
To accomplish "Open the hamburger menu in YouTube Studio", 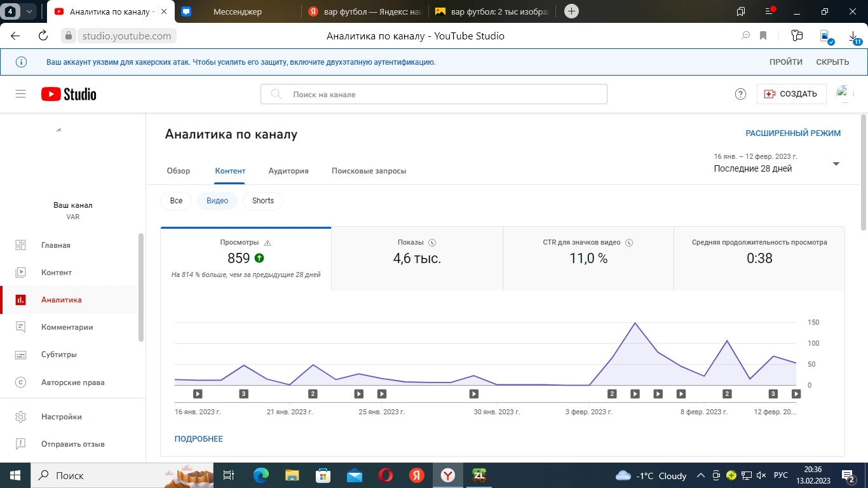I will pyautogui.click(x=20, y=94).
